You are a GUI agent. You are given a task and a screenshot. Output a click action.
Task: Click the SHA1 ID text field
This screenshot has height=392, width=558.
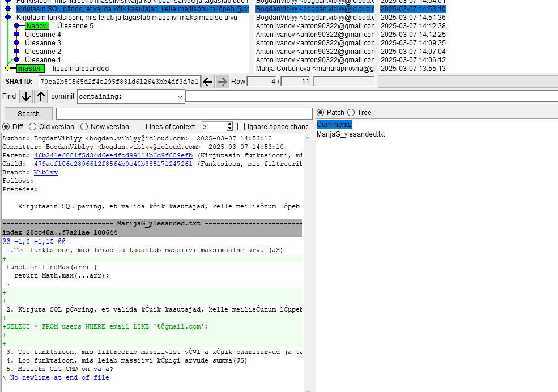(119, 82)
